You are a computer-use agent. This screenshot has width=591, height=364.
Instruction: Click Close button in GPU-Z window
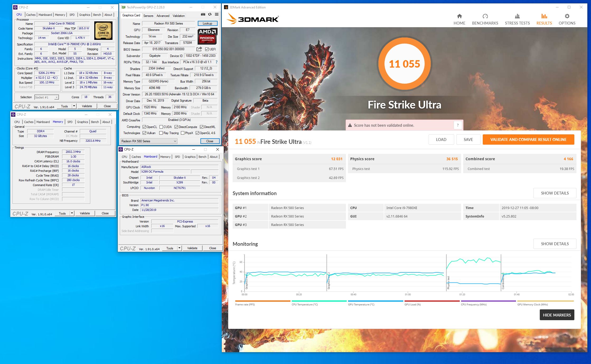pyautogui.click(x=210, y=141)
